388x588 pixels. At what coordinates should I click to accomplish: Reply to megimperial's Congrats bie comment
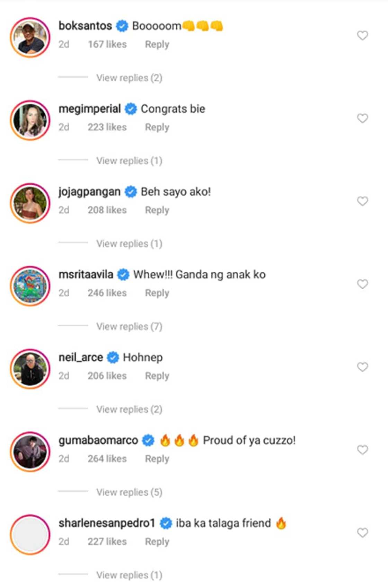tap(157, 128)
